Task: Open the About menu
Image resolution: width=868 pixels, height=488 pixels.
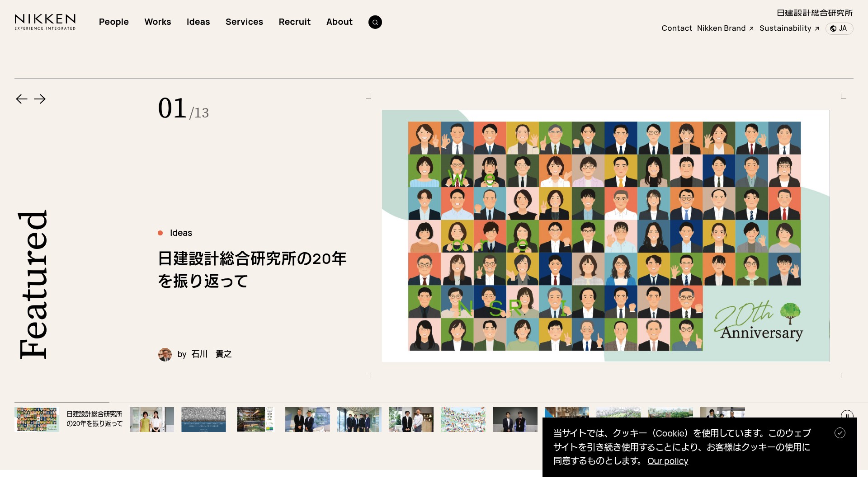Action: click(340, 22)
